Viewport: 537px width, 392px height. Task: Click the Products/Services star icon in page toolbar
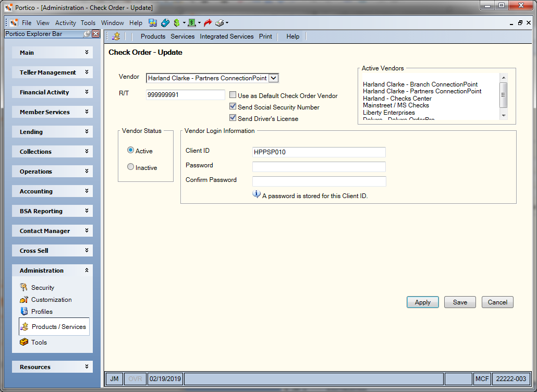(x=116, y=36)
